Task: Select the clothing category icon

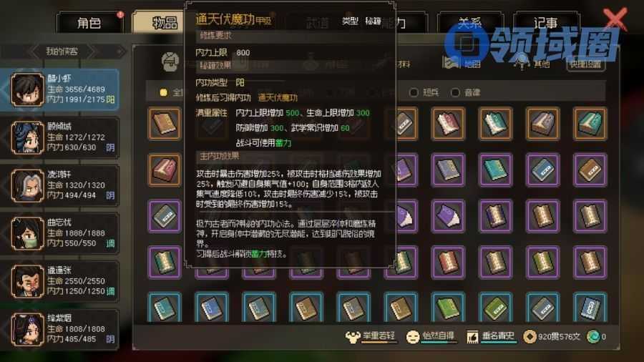Action: tap(170, 62)
